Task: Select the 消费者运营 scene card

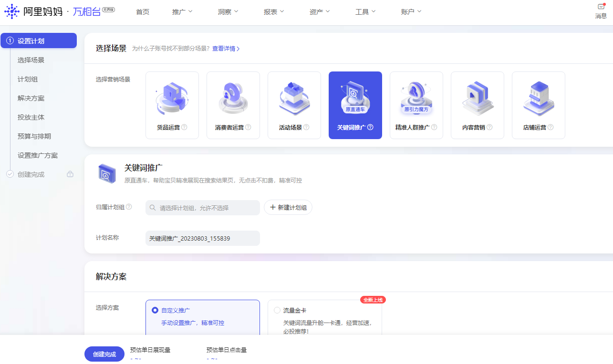Action: tap(233, 105)
